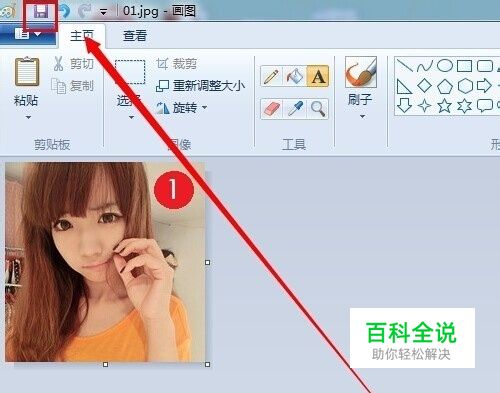Screen dimensions: 500x393
Task: Open the Customize Quick Access Toolbar dropdown
Action: pyautogui.click(x=104, y=13)
